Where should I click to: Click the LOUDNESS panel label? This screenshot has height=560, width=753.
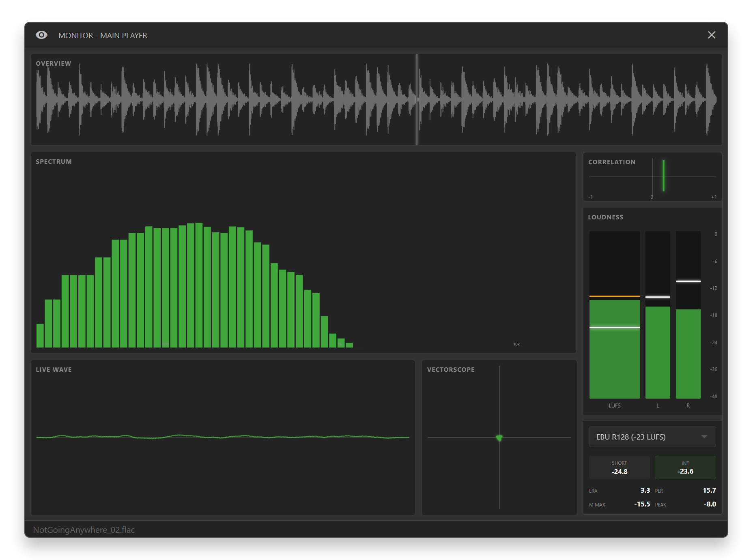click(606, 217)
